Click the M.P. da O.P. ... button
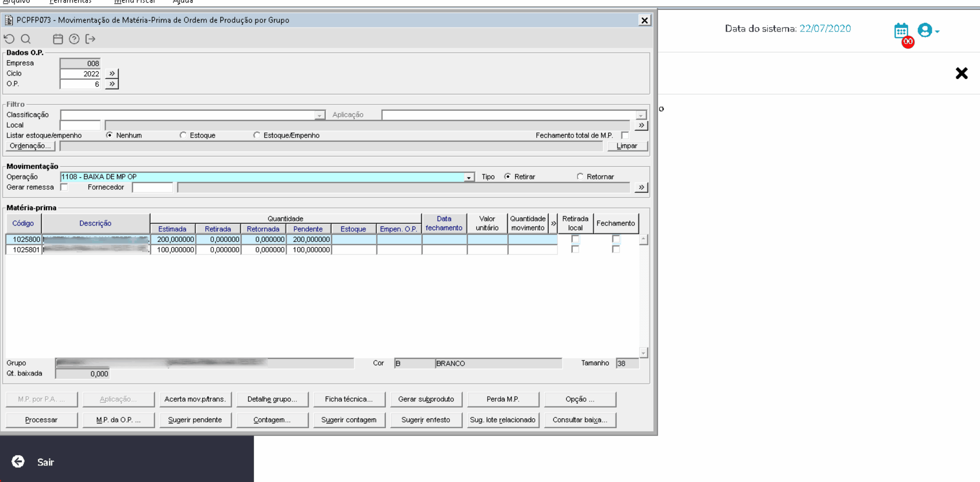Viewport: 980px width, 482px height. coord(118,420)
